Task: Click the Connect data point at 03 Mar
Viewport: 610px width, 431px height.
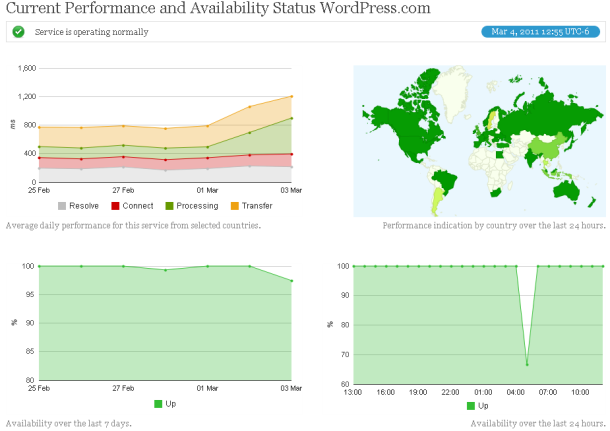Action: (292, 154)
